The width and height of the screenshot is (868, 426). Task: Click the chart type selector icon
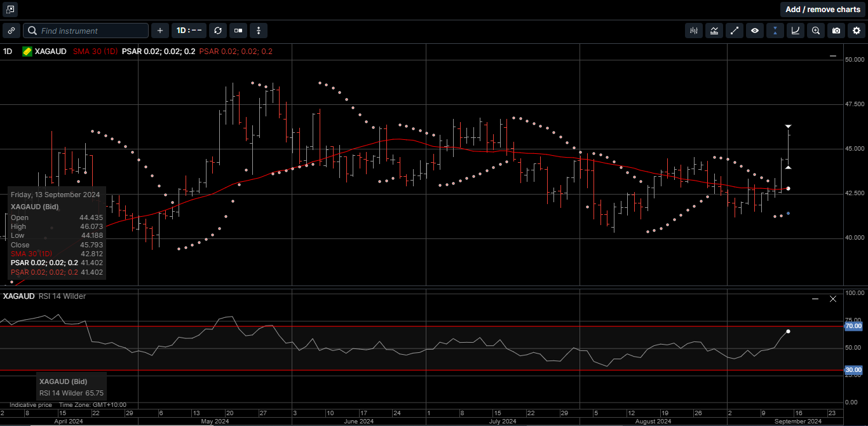click(714, 31)
